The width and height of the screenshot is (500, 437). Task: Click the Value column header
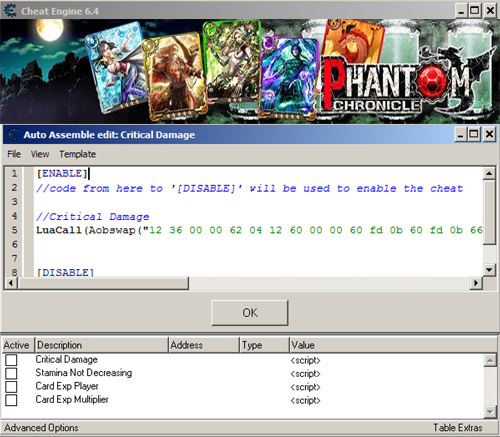[x=393, y=345]
